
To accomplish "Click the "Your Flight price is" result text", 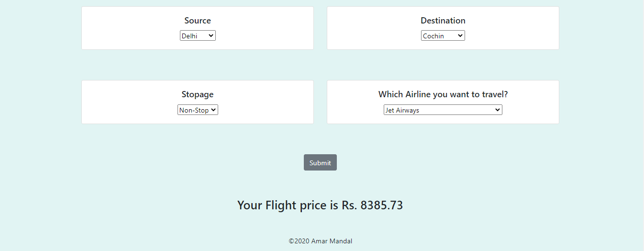I will (288, 205).
